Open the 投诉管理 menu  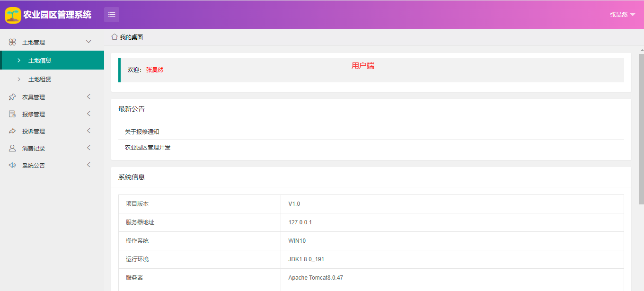click(x=52, y=131)
